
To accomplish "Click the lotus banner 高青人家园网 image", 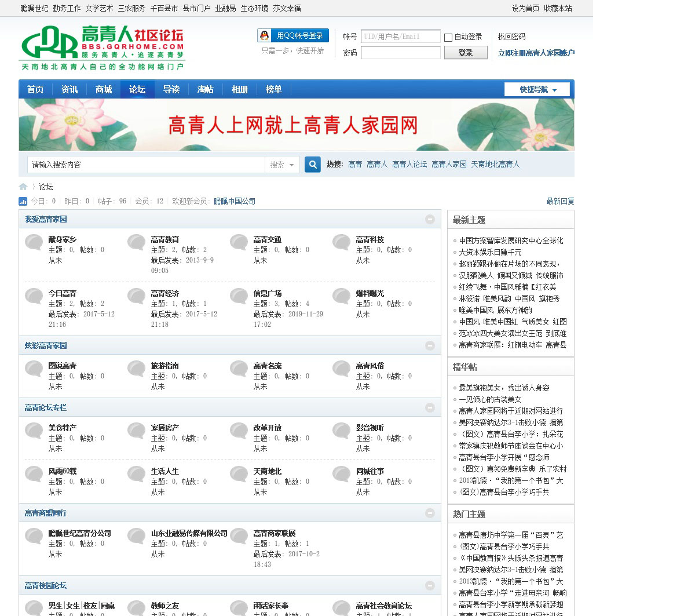I will [x=297, y=125].
